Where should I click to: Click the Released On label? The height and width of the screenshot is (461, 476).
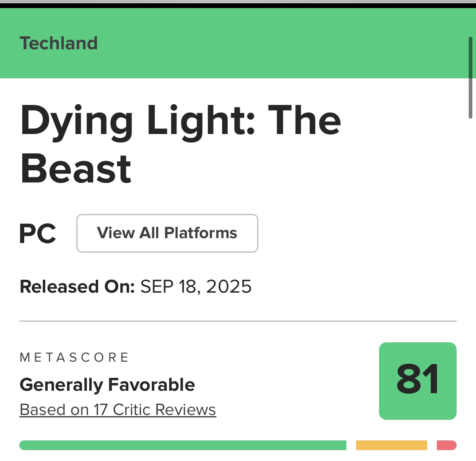click(x=77, y=287)
